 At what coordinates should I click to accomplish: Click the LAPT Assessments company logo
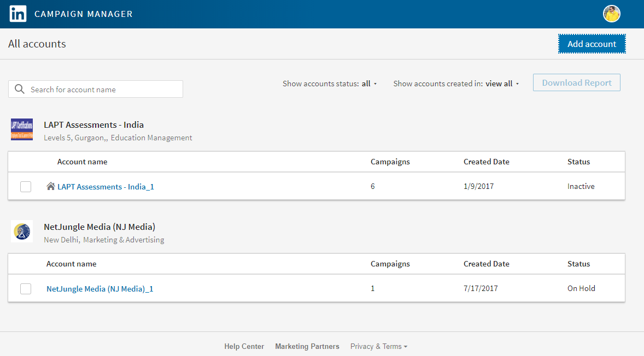pos(22,129)
